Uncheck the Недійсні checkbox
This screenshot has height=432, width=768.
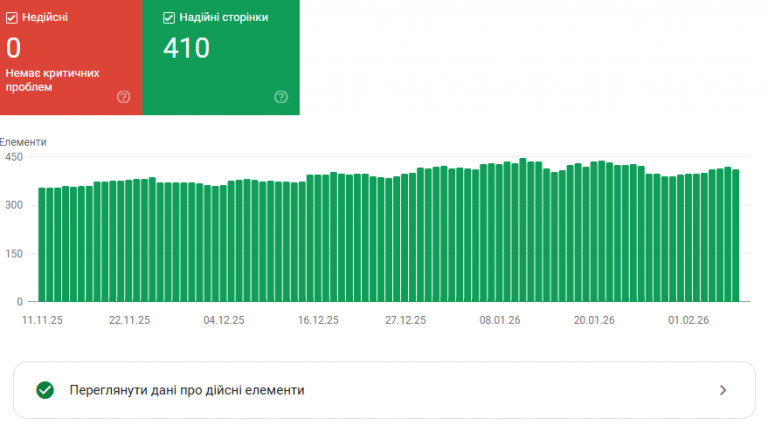(x=12, y=18)
